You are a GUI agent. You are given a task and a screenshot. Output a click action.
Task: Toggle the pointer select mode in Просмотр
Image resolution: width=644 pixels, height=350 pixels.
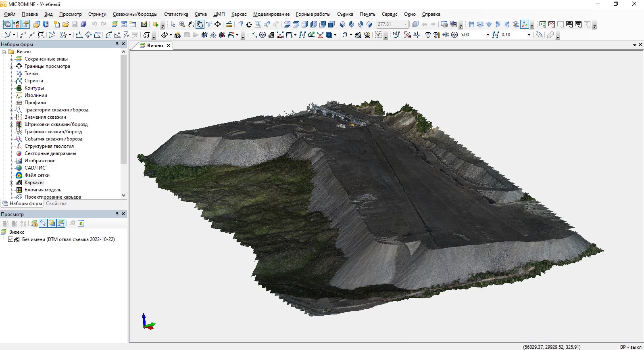tap(43, 223)
